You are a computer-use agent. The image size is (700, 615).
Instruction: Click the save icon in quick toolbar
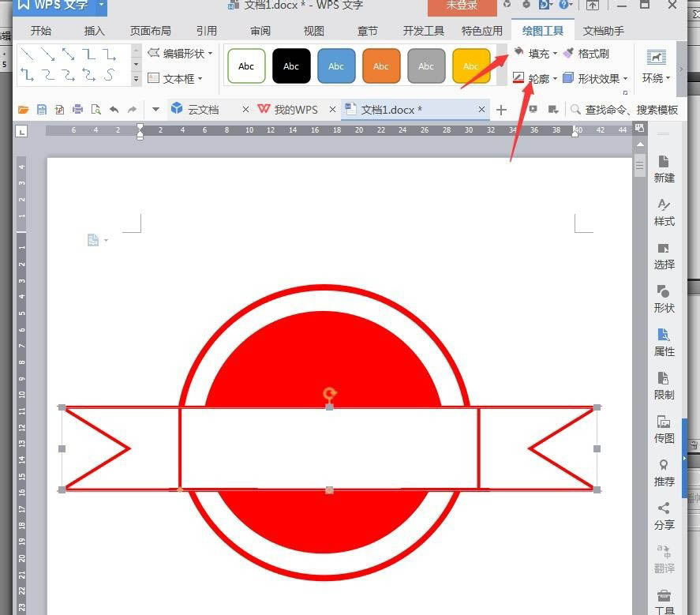point(42,110)
